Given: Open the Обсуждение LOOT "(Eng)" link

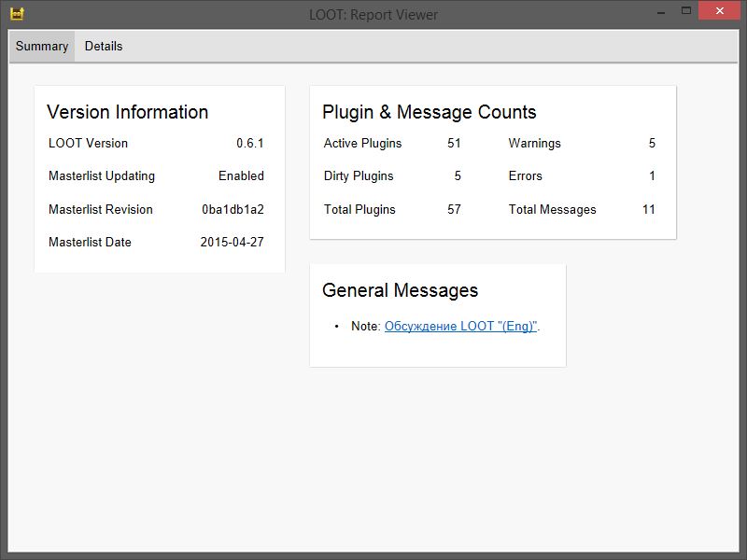Looking at the screenshot, I should (461, 327).
